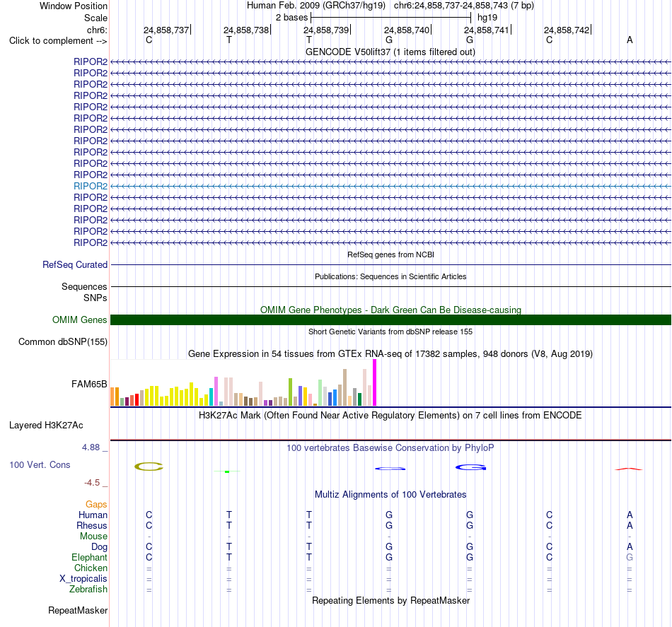Click position marker 24,858,737 on the ruler
Viewport: 672px width, 627px height.
(x=167, y=30)
